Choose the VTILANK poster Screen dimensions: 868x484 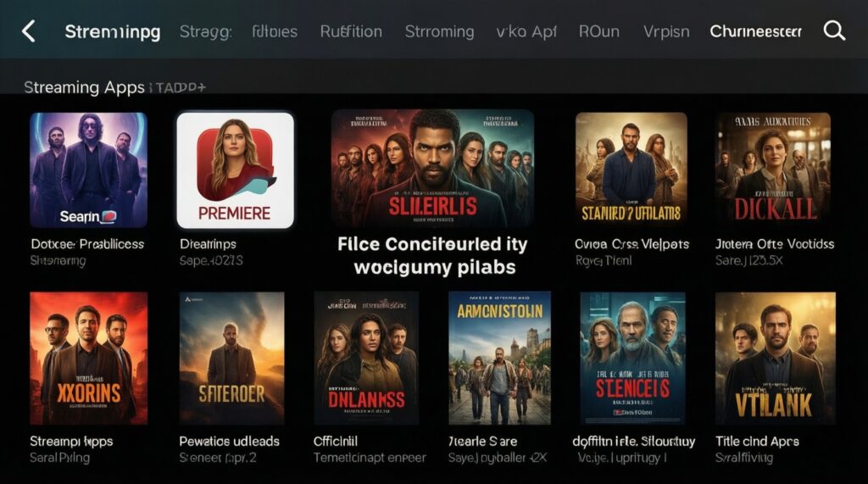click(x=775, y=359)
